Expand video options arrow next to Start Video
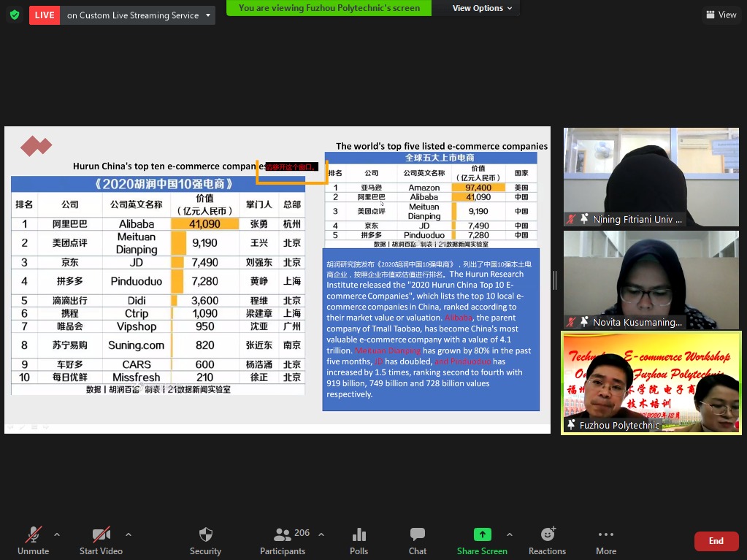Viewport: 747px width, 560px height. pyautogui.click(x=129, y=534)
